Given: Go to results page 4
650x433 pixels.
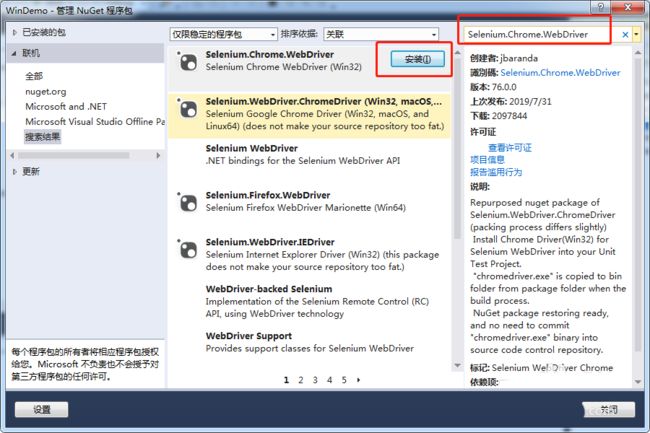Looking at the screenshot, I should [330, 380].
